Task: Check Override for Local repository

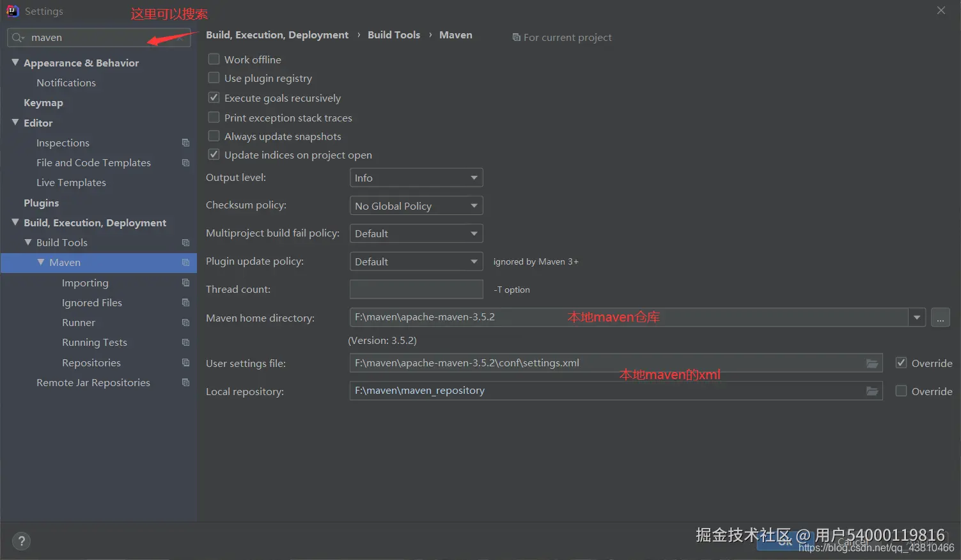Action: click(x=901, y=391)
